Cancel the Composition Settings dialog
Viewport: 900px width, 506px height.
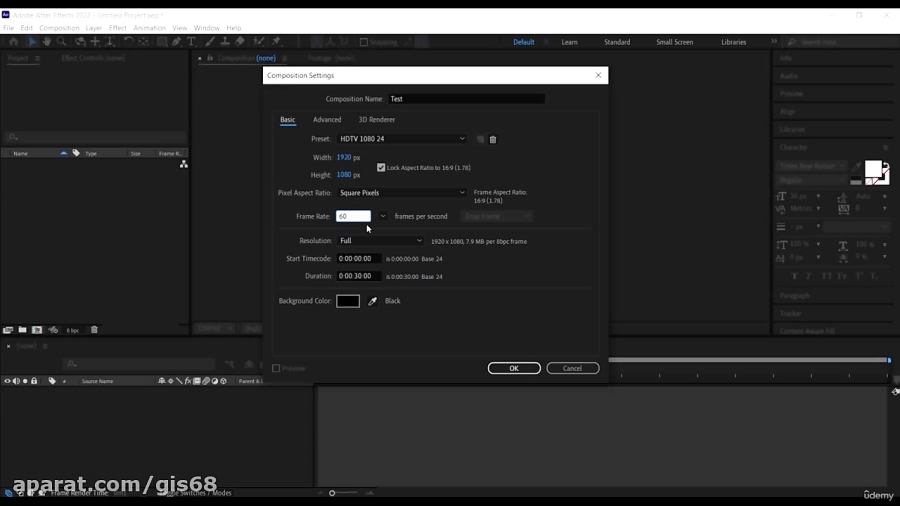click(573, 368)
